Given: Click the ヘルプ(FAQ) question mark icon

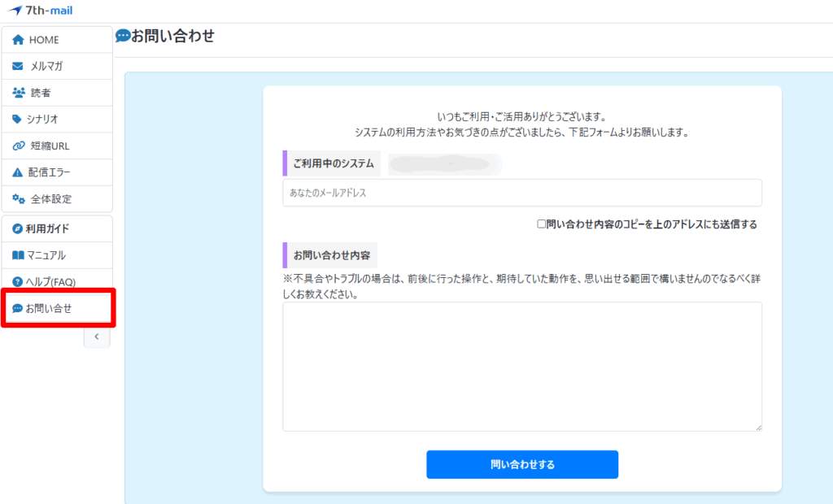Looking at the screenshot, I should pyautogui.click(x=18, y=282).
